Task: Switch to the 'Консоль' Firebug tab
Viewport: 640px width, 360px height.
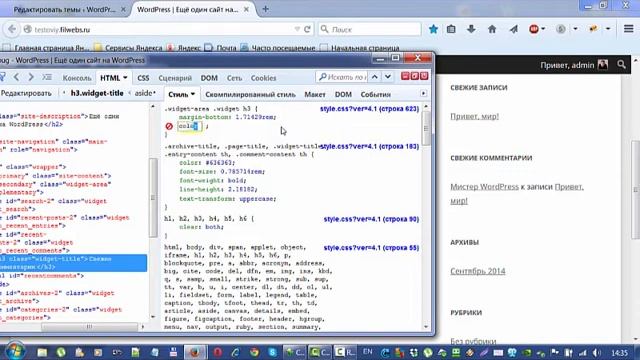Action: pos(77,78)
